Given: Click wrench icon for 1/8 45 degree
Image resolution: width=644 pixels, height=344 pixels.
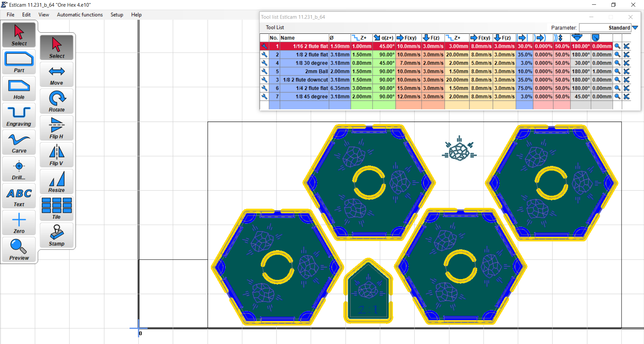Looking at the screenshot, I should pyautogui.click(x=264, y=96).
